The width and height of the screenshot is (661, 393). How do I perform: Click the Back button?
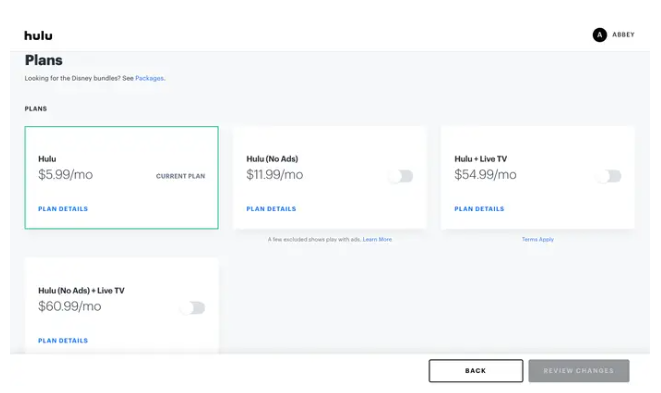coord(476,371)
